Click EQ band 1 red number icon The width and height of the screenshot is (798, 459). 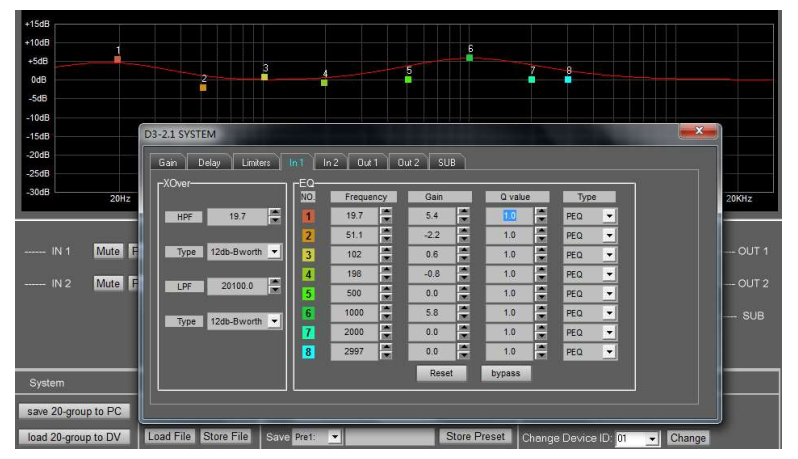[309, 216]
